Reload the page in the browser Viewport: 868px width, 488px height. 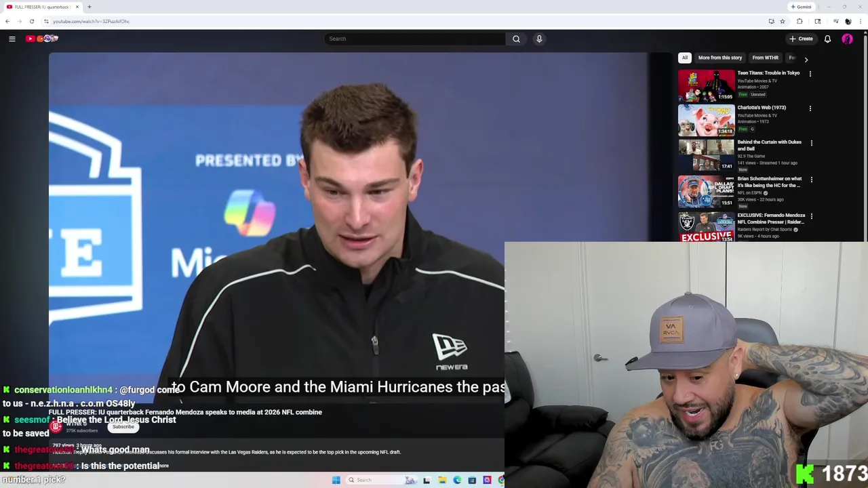31,21
